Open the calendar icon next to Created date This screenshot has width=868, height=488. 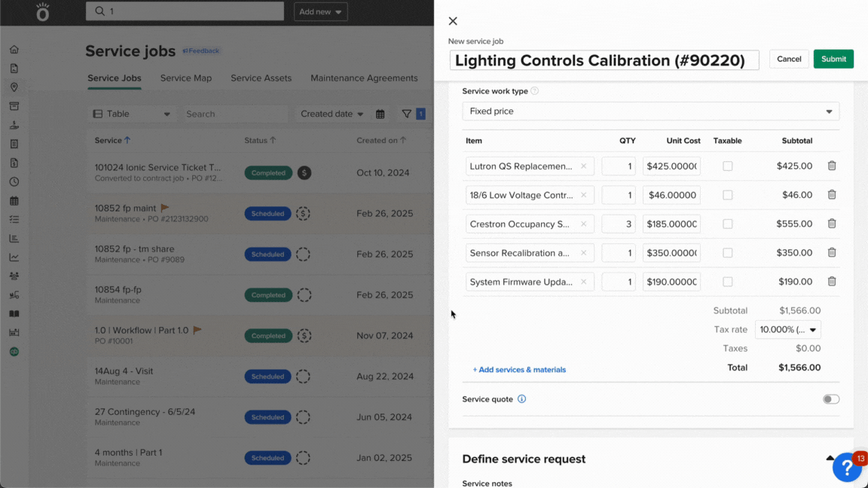click(381, 114)
